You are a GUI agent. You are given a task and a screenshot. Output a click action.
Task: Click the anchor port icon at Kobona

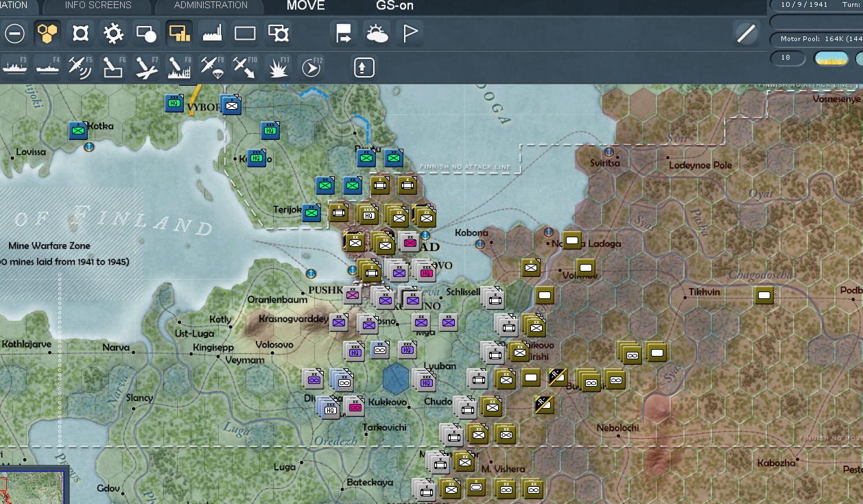coord(480,244)
